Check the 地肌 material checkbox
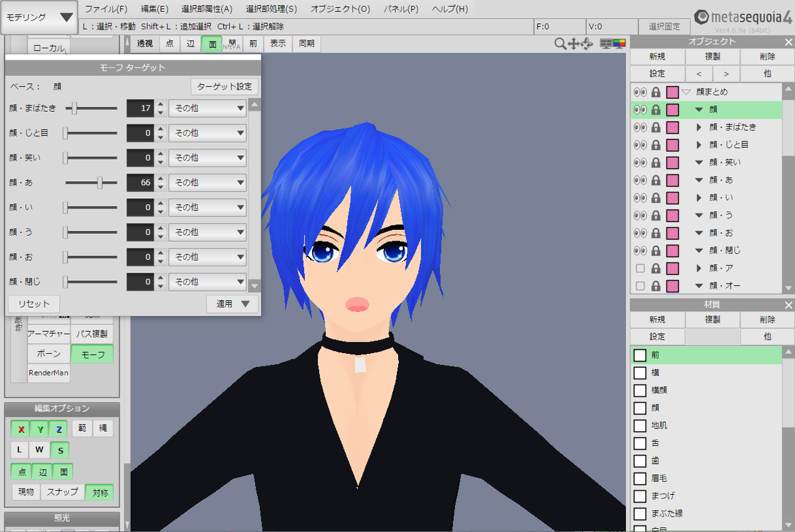The image size is (795, 532). tap(640, 425)
